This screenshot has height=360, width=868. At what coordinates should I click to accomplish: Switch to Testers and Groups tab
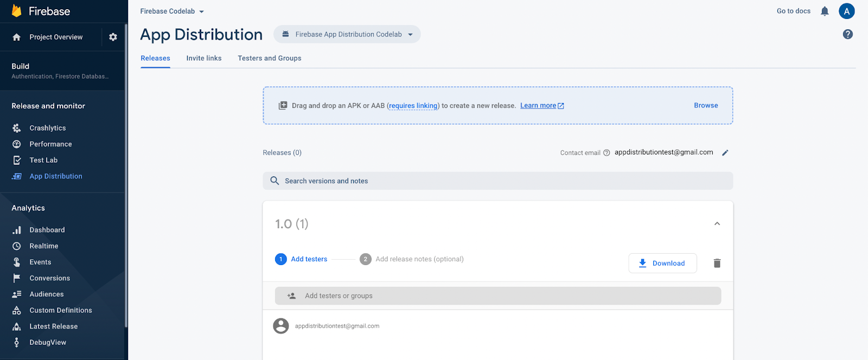(x=270, y=58)
